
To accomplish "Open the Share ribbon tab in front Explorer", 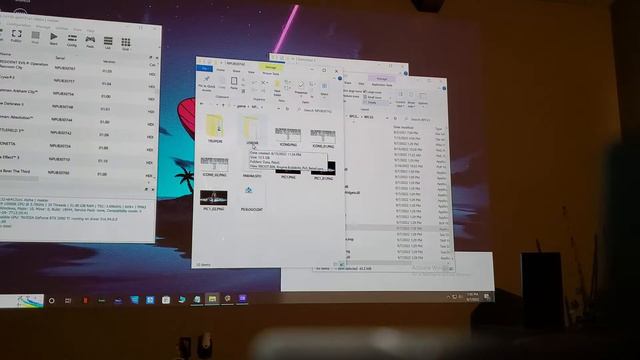I will [236, 71].
